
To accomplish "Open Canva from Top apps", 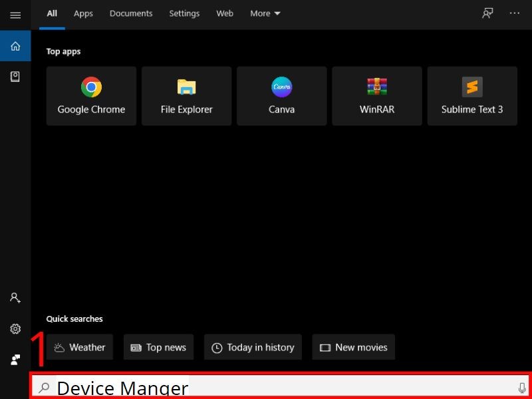I will [x=281, y=95].
